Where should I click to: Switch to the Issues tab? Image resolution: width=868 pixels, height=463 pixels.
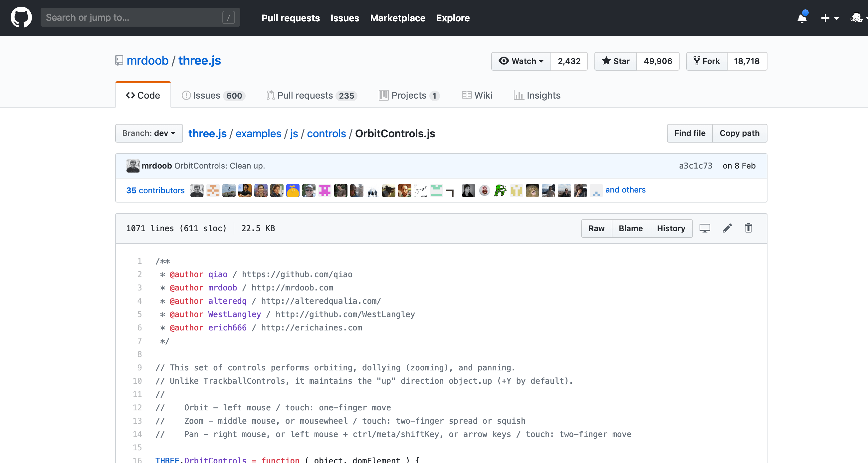click(x=213, y=96)
